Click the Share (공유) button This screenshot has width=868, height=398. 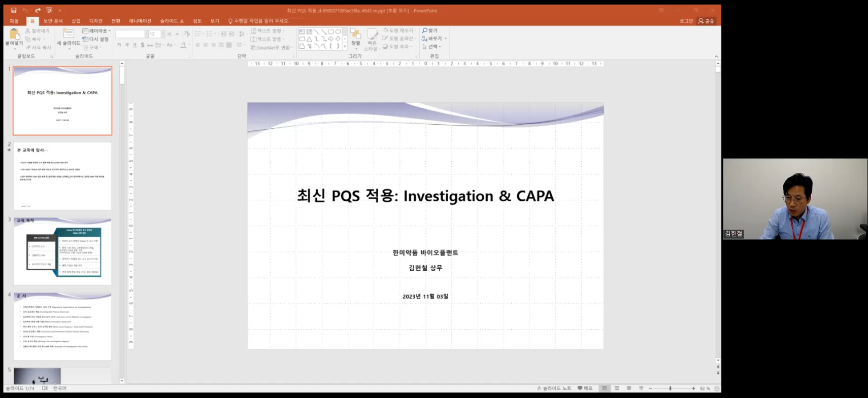(x=706, y=21)
